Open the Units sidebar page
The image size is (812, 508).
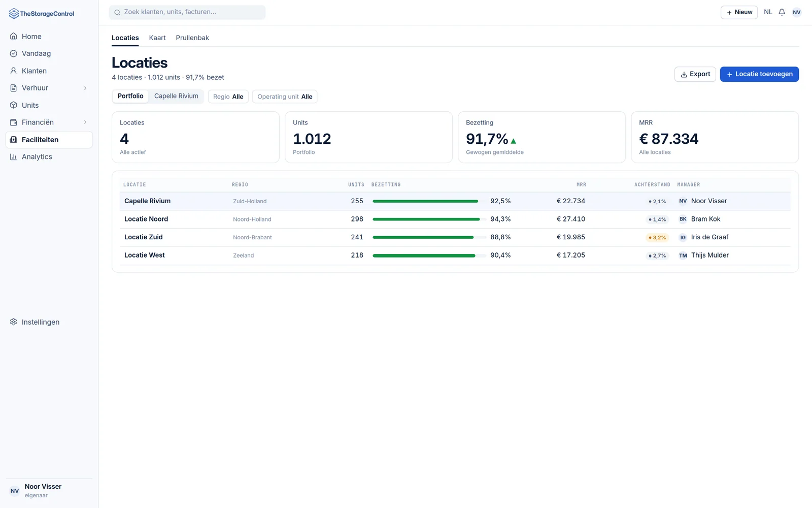[x=49, y=105]
